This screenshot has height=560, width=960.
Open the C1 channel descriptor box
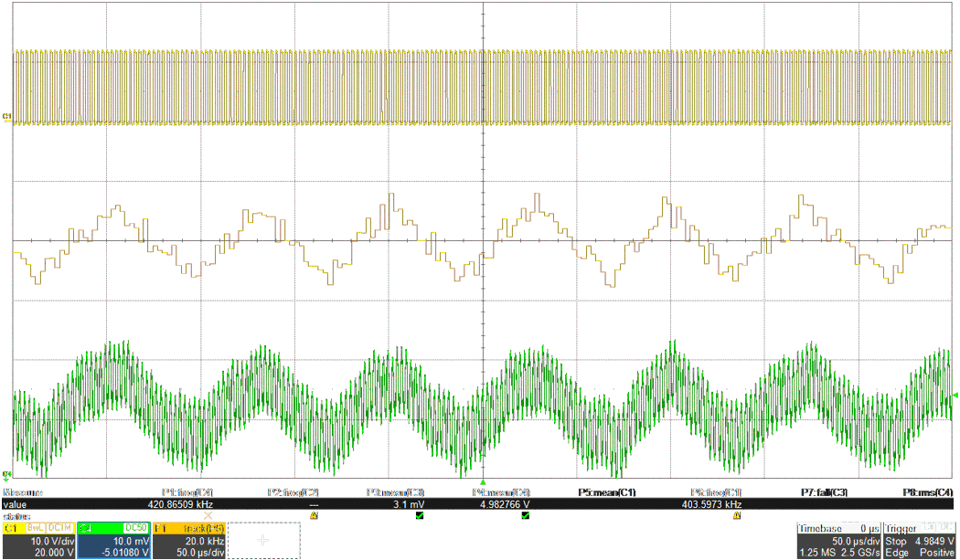[14, 527]
